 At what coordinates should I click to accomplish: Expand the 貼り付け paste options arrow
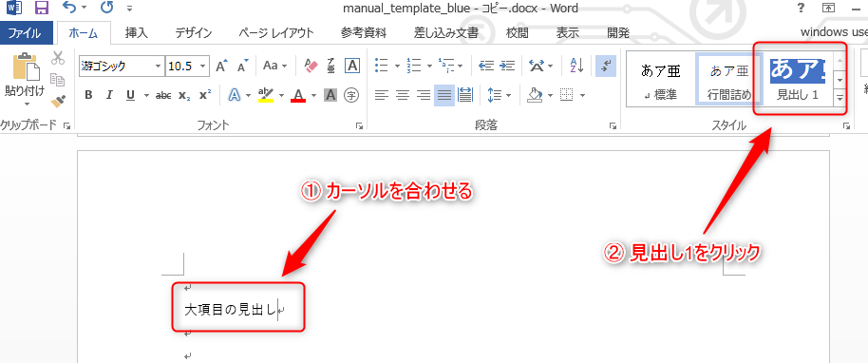pyautogui.click(x=26, y=104)
